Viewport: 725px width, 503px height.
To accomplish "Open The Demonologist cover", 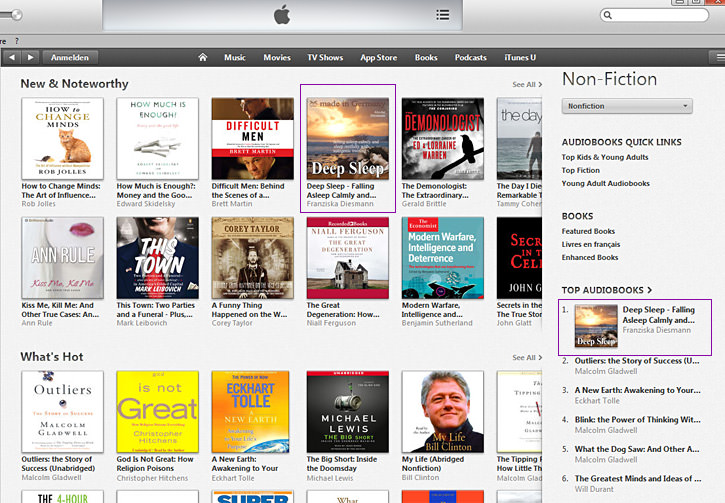I will coord(443,139).
